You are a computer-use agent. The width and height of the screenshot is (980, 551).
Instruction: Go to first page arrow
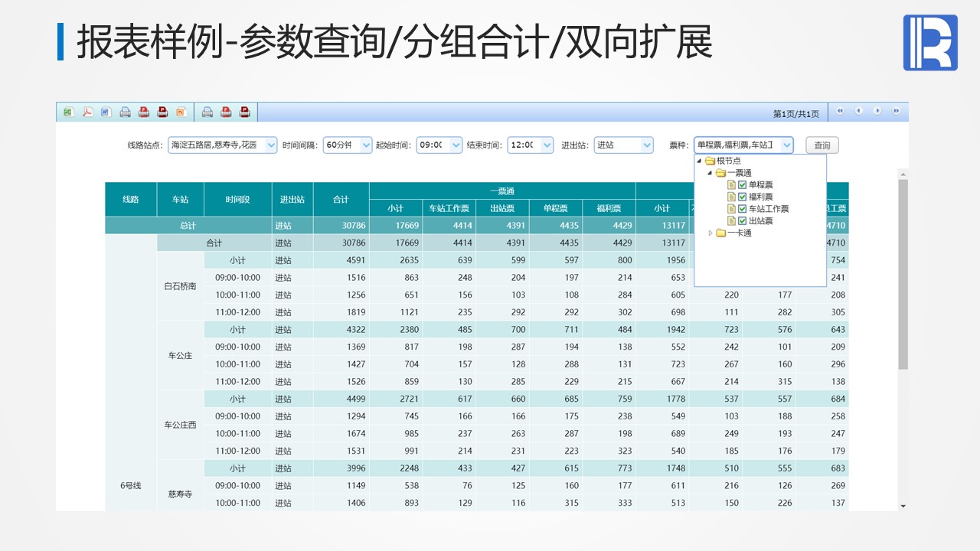coord(840,111)
